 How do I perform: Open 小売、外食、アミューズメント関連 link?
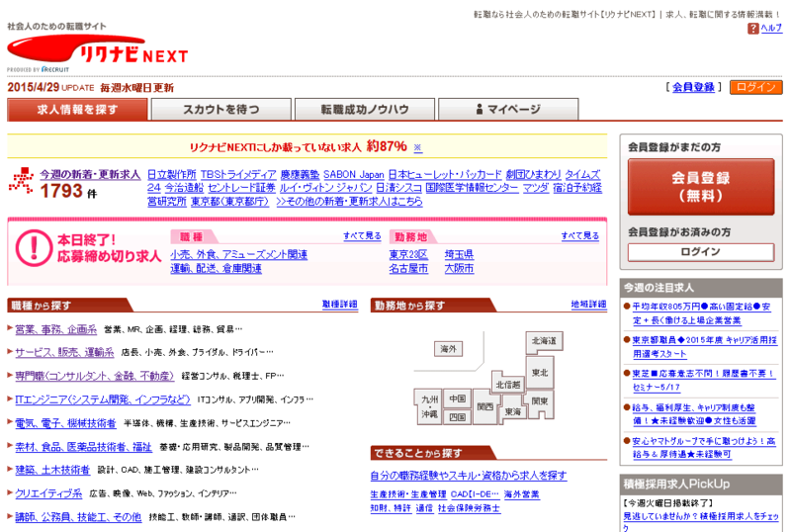click(238, 254)
